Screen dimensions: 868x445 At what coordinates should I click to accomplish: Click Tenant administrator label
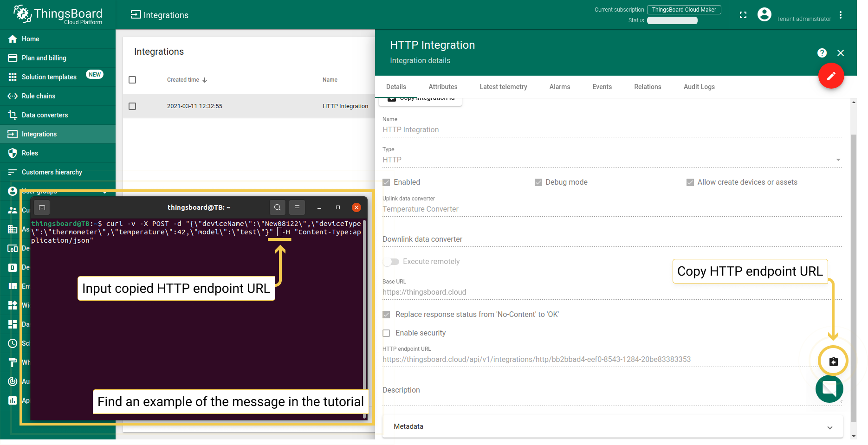tap(803, 19)
